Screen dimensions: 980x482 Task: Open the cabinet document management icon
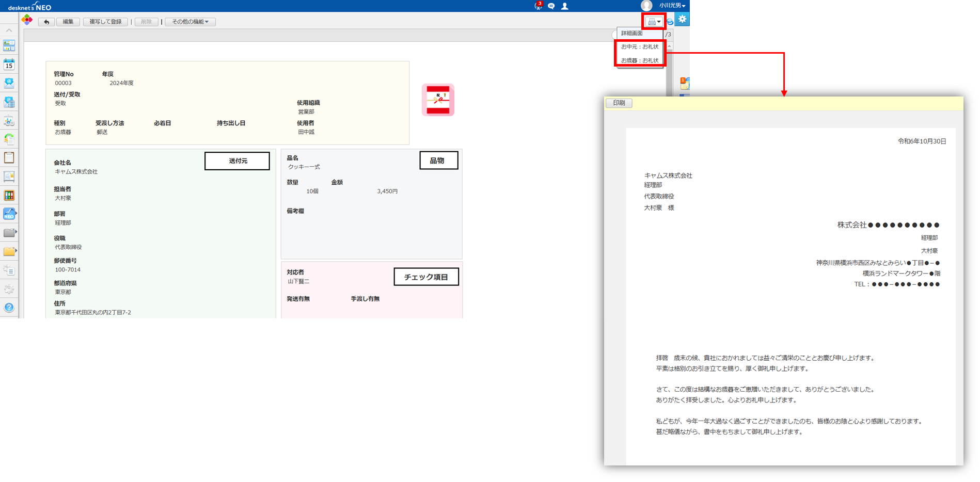pos(9,176)
